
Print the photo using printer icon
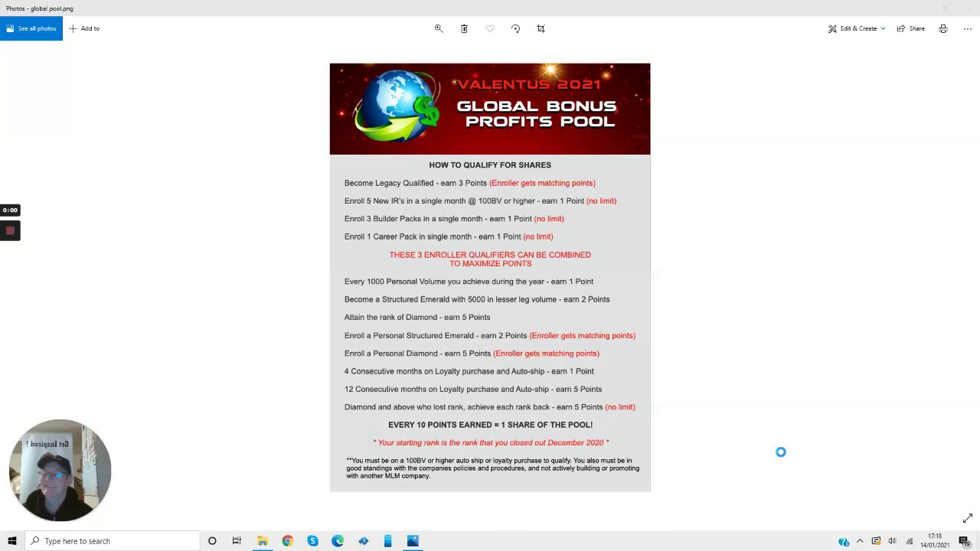click(x=943, y=28)
